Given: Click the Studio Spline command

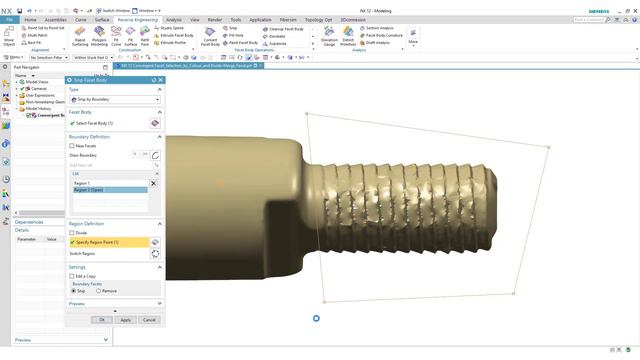Looking at the screenshot, I should [169, 28].
